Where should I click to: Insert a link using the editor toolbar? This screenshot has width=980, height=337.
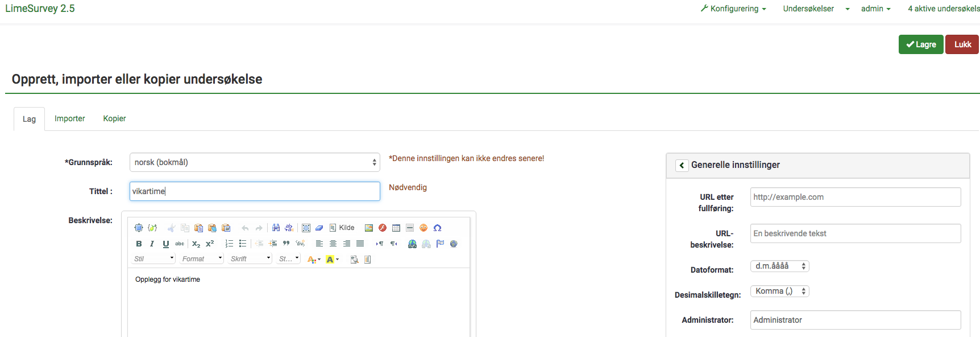pos(412,244)
